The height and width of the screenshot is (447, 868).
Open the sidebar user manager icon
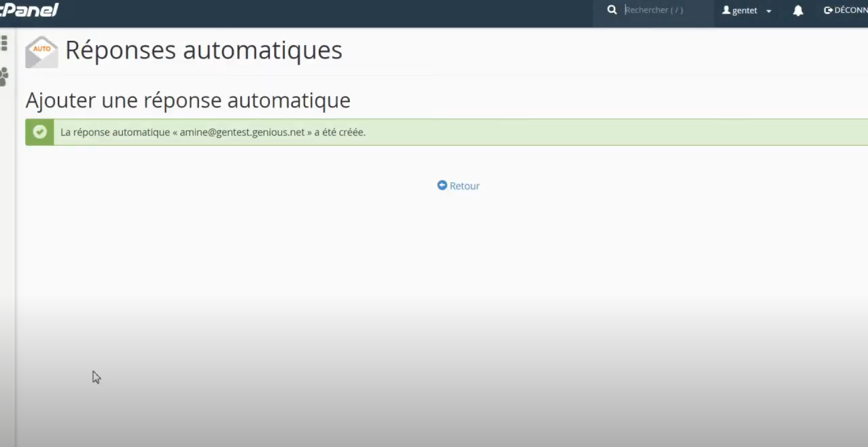coord(4,76)
